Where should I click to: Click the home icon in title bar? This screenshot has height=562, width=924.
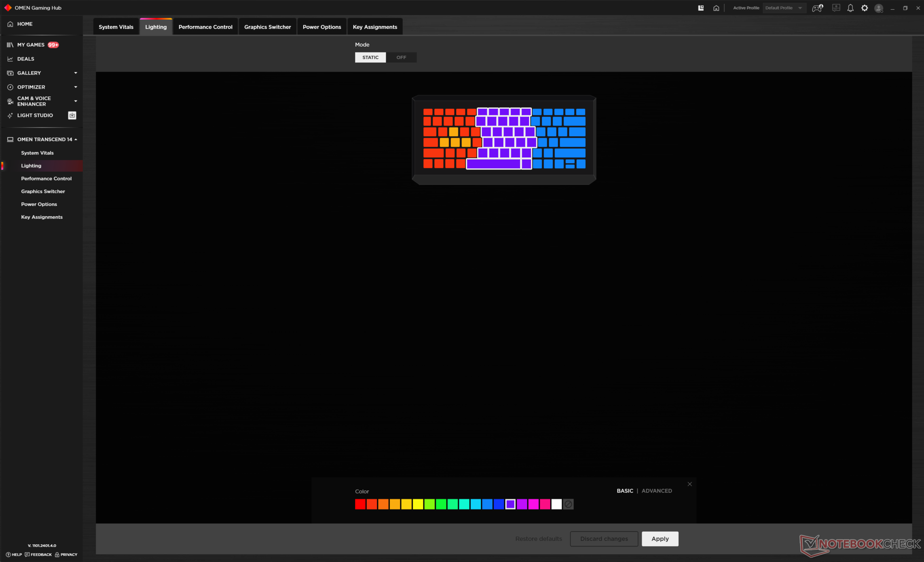coord(716,8)
